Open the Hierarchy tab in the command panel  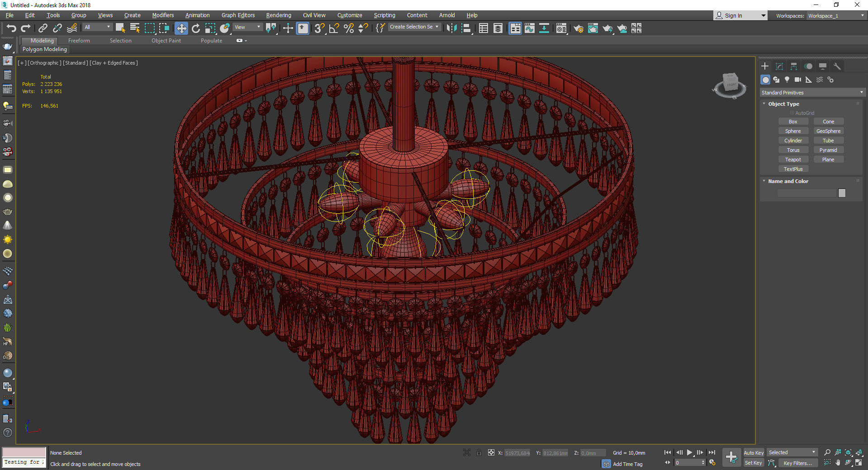click(x=794, y=66)
